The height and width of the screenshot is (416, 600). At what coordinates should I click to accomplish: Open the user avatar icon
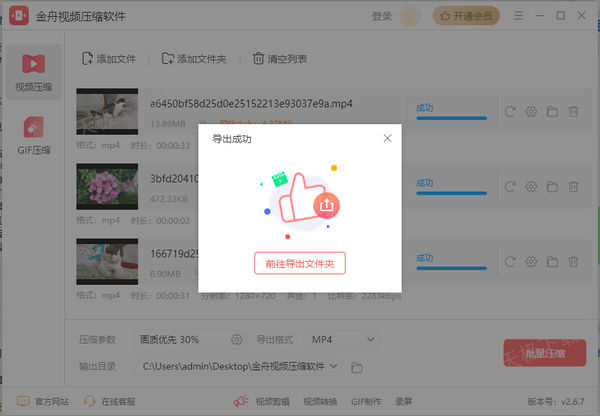410,16
